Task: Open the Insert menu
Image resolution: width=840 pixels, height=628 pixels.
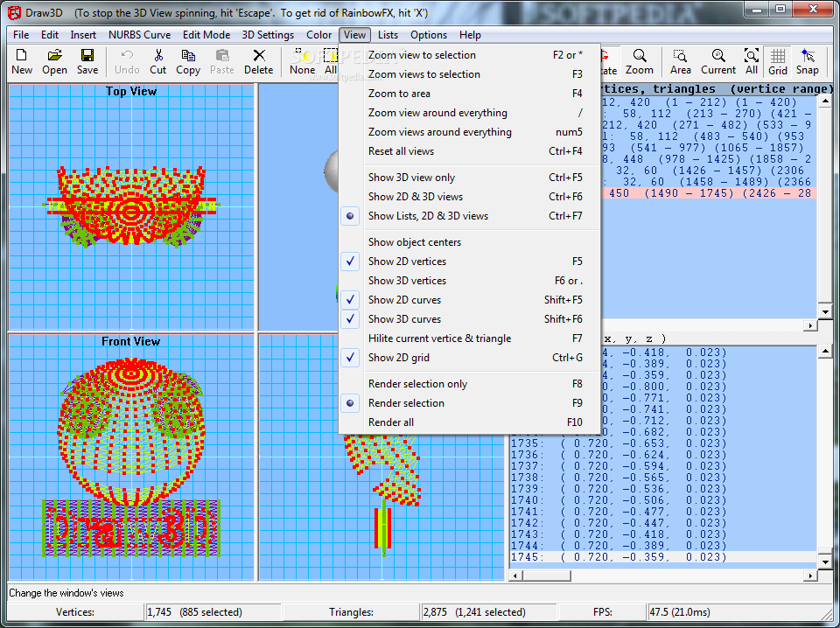Action: [x=83, y=35]
